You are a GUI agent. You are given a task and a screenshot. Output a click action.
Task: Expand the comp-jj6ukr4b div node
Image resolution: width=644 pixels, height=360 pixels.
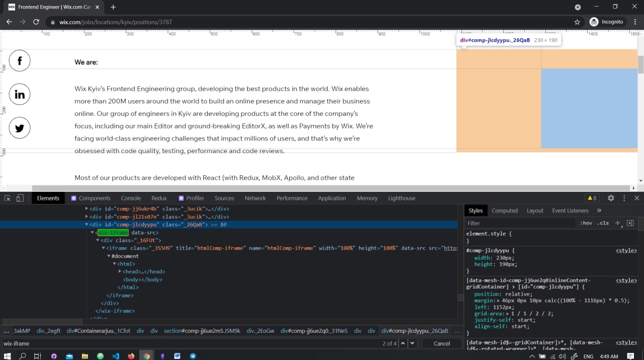(x=87, y=208)
